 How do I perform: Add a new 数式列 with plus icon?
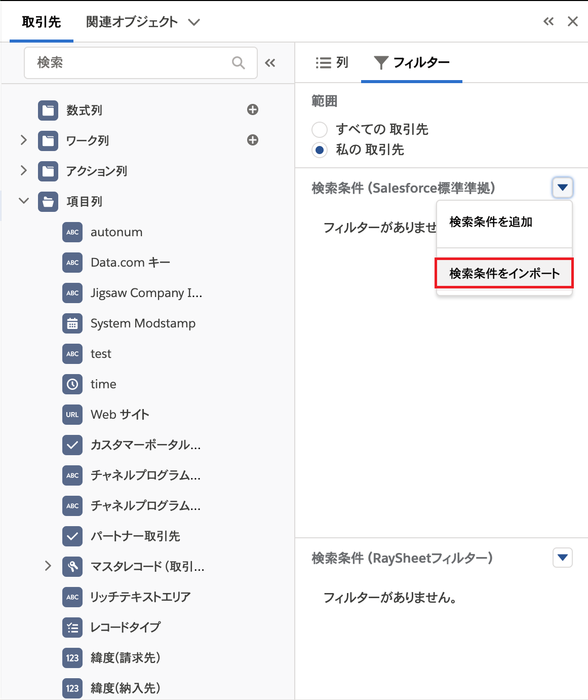pyautogui.click(x=253, y=109)
